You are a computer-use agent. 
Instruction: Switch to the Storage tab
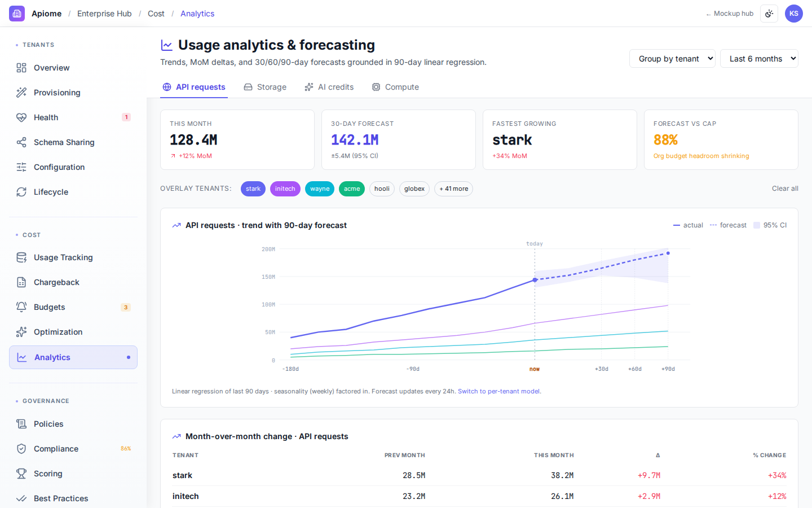click(265, 87)
